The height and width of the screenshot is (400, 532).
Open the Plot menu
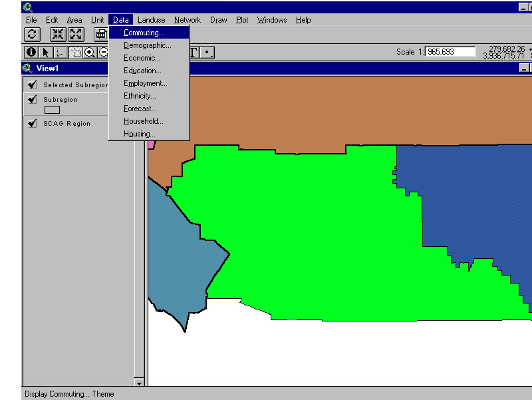pos(242,20)
